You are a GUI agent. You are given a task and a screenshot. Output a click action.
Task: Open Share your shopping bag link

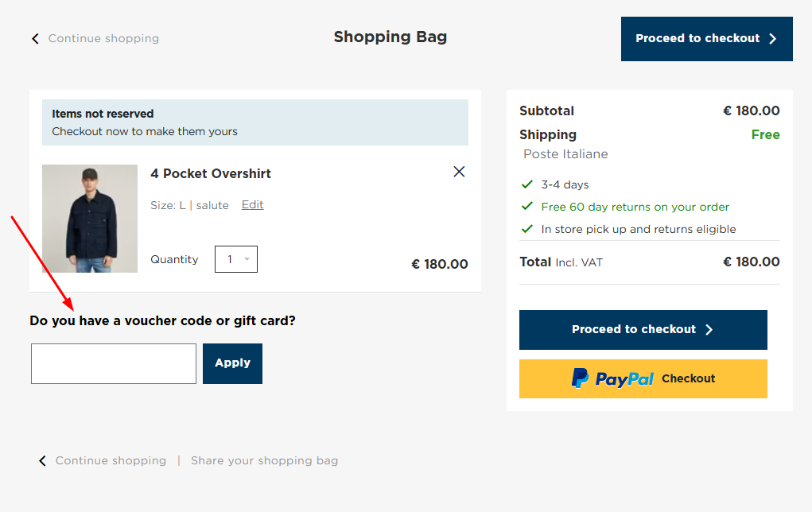click(264, 460)
